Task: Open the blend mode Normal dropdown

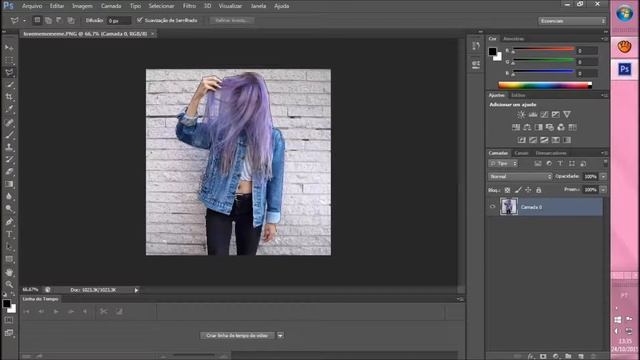Action: pos(520,176)
